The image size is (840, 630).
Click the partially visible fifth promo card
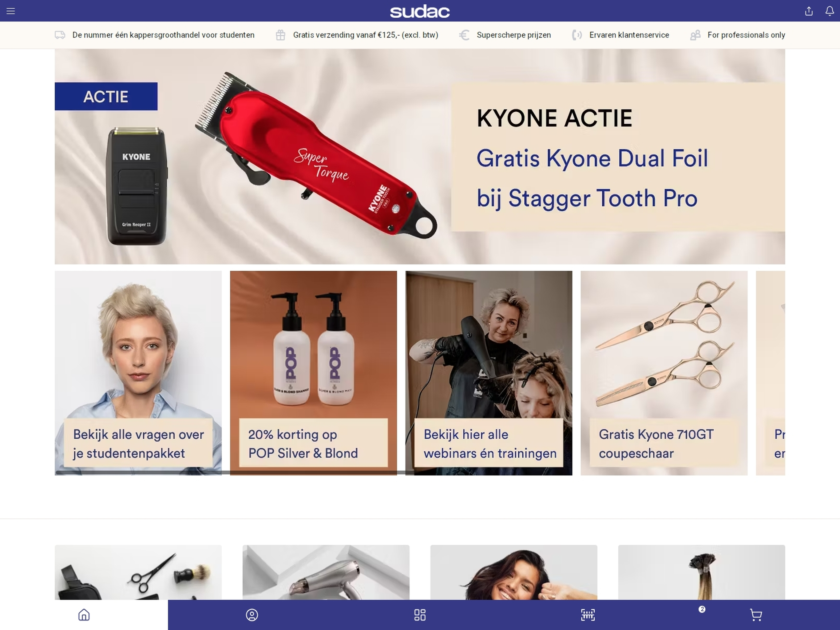pos(771,373)
